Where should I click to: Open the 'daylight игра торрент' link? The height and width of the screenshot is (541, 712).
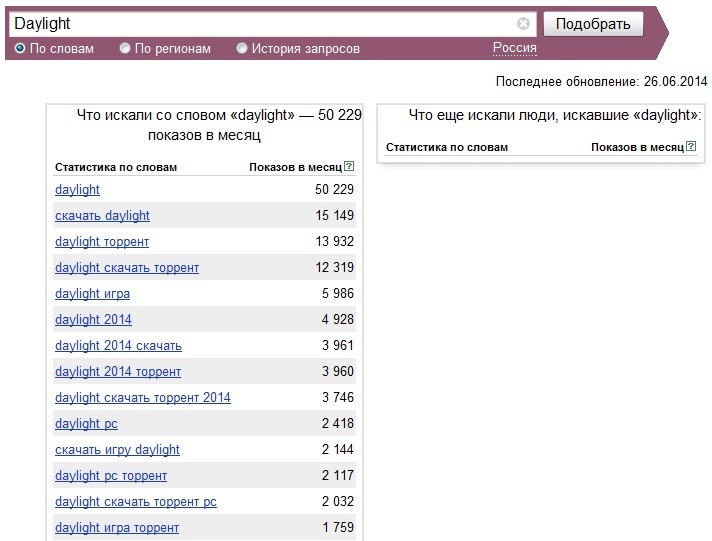(117, 528)
